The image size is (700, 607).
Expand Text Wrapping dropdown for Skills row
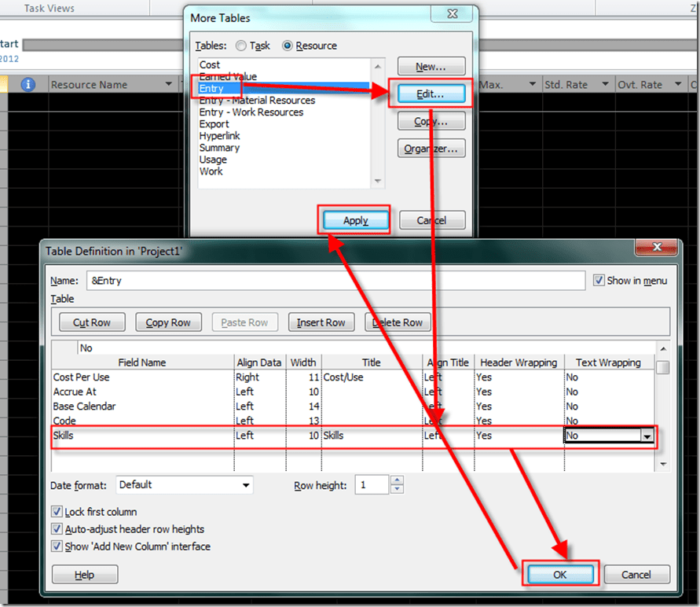pyautogui.click(x=647, y=436)
